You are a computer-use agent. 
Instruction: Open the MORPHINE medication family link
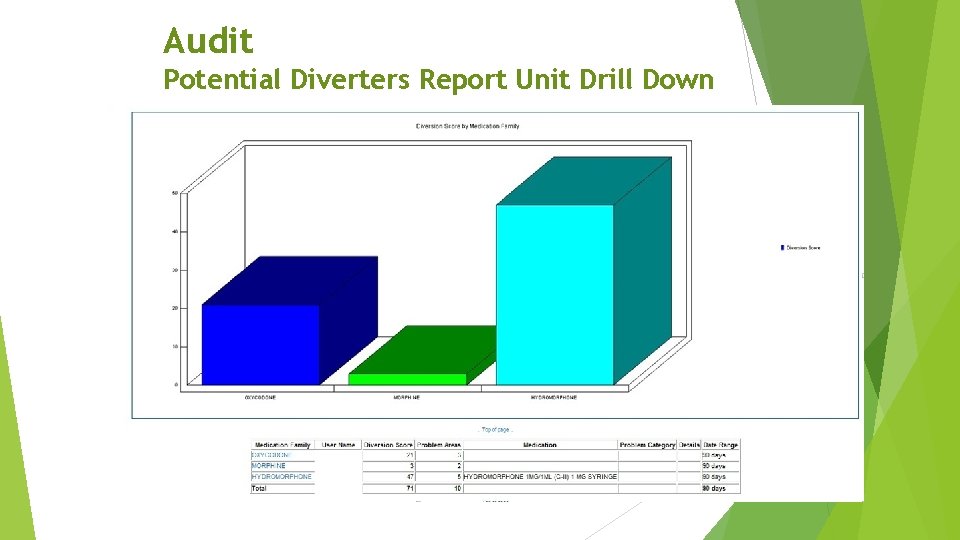tap(268, 466)
